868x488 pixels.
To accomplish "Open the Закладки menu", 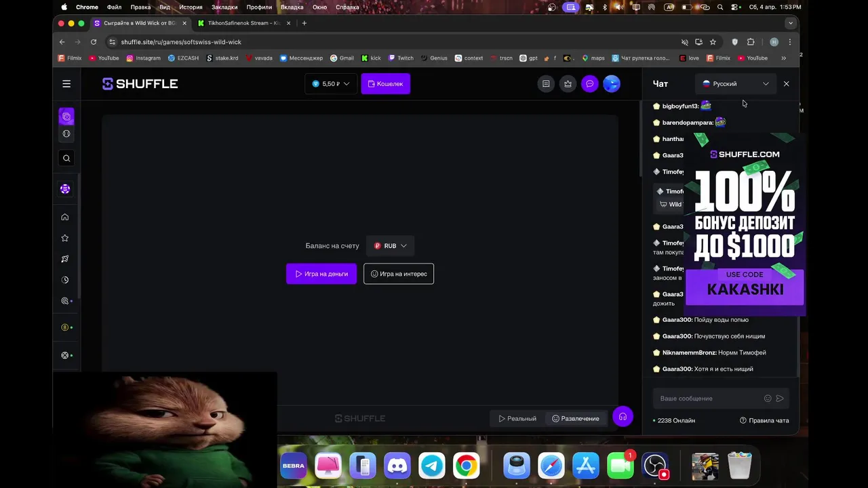I will point(224,7).
